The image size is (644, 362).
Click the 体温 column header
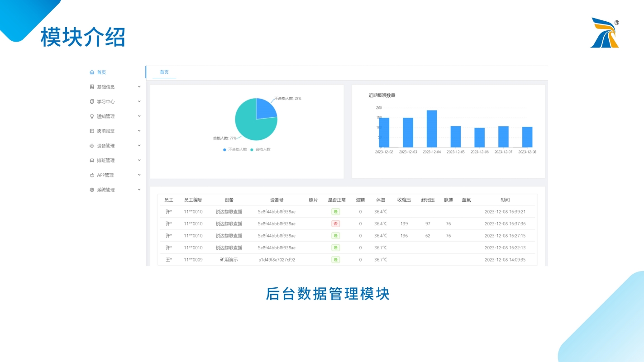381,200
